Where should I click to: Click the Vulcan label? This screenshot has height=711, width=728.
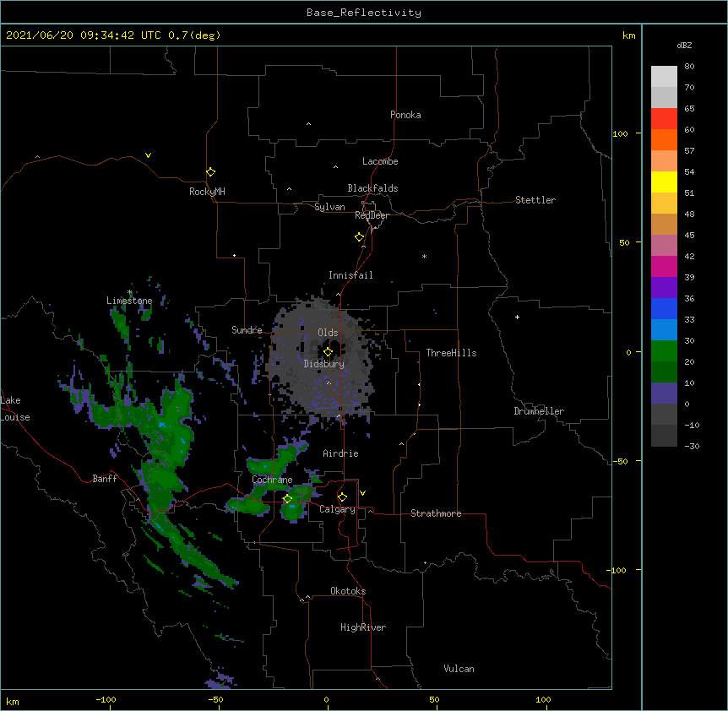459,669
